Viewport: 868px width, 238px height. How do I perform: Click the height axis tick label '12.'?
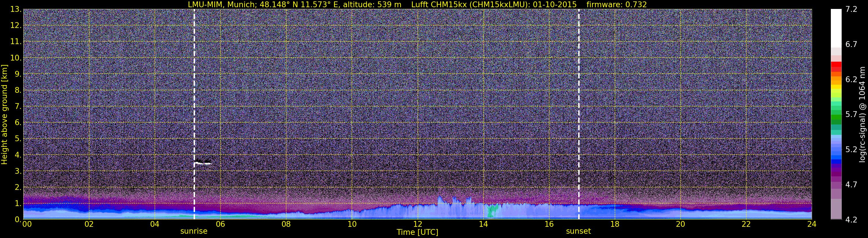pyautogui.click(x=16, y=26)
